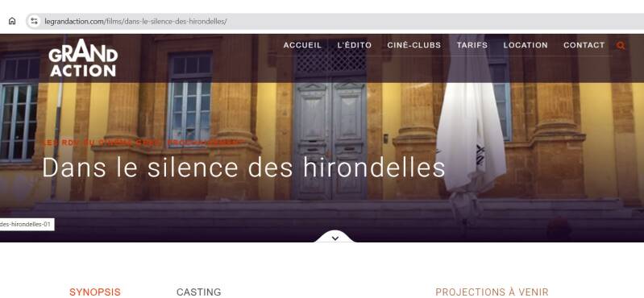The width and height of the screenshot is (644, 298).
Task: Open the L'ÉDITO menu item
Action: pos(355,45)
